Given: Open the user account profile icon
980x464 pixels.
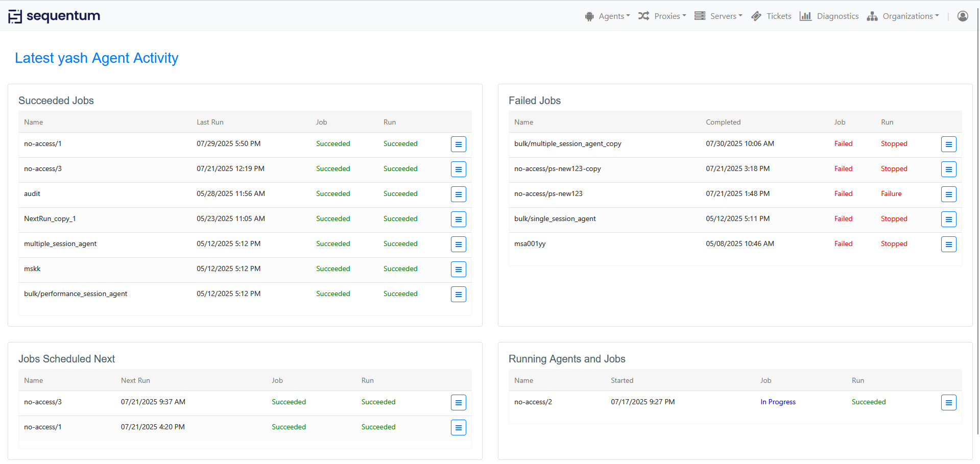Looking at the screenshot, I should pyautogui.click(x=962, y=16).
